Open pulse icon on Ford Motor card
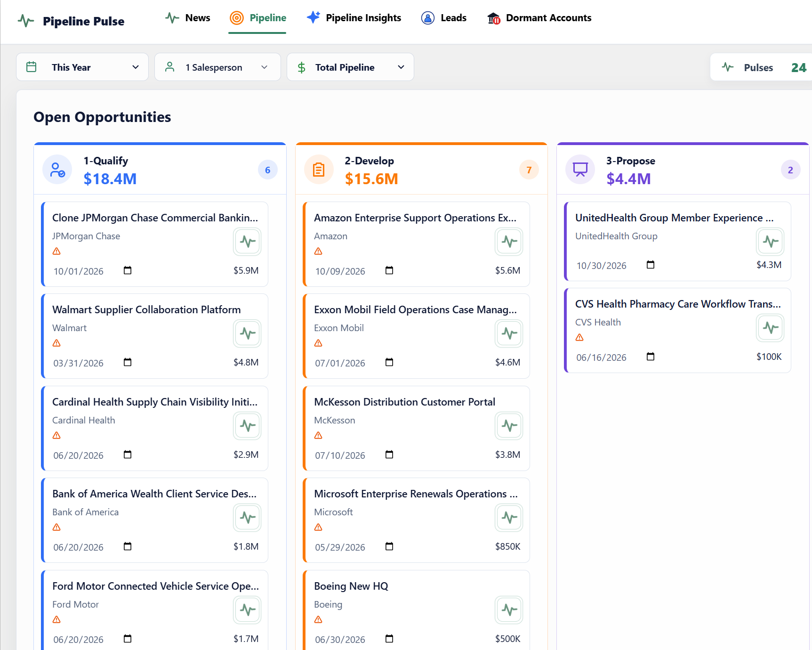812x650 pixels. (248, 610)
